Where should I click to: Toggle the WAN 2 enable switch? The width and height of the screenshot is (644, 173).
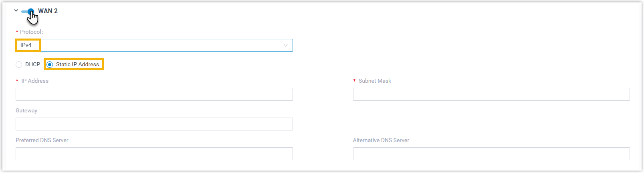28,11
